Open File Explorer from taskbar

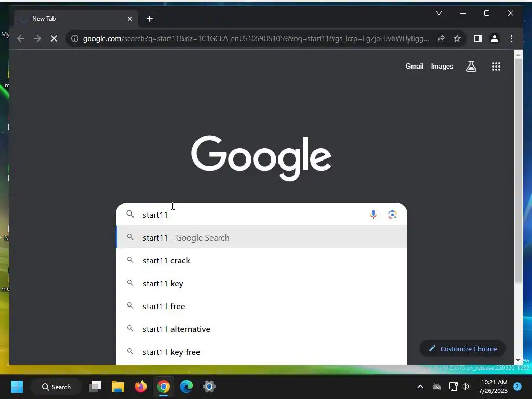118,387
